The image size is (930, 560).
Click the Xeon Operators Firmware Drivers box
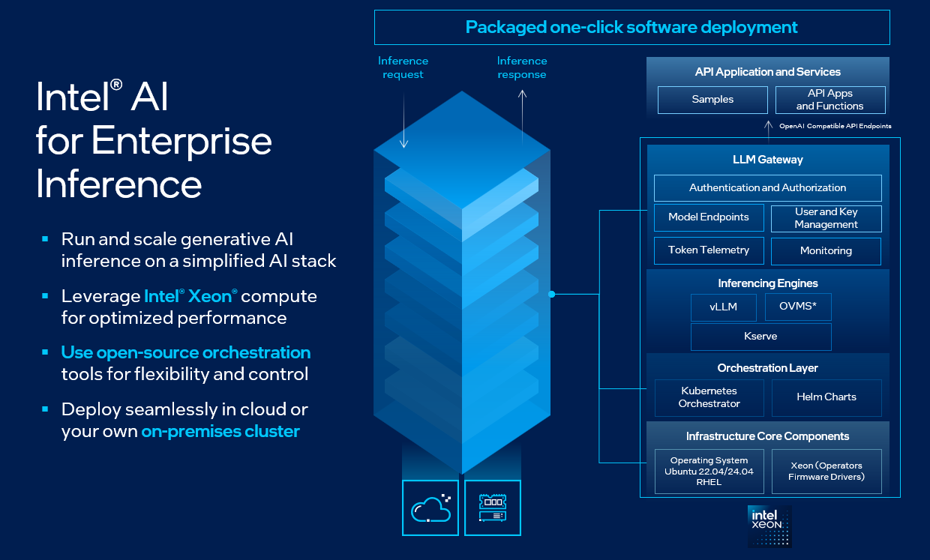826,472
